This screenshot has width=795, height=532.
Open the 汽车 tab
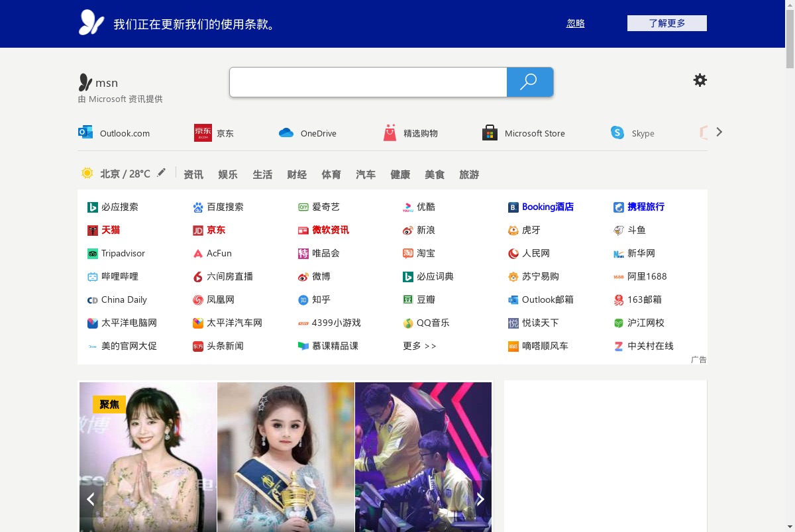click(366, 174)
